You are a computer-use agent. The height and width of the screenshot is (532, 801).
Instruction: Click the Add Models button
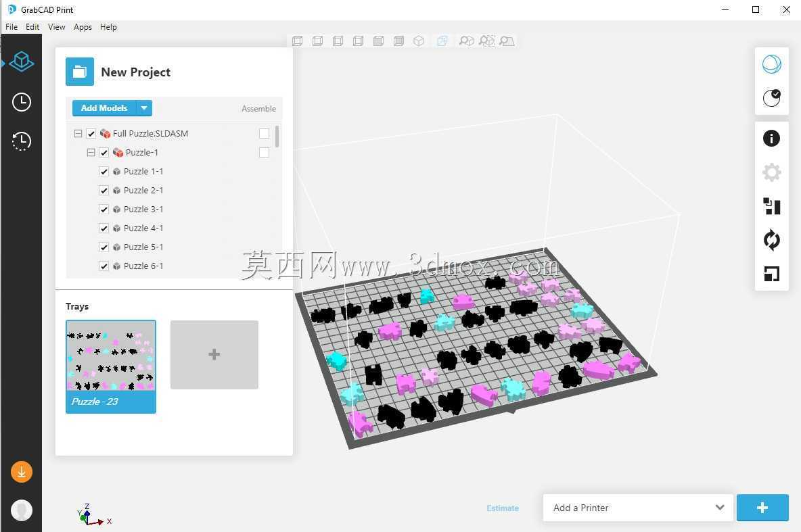tap(104, 107)
